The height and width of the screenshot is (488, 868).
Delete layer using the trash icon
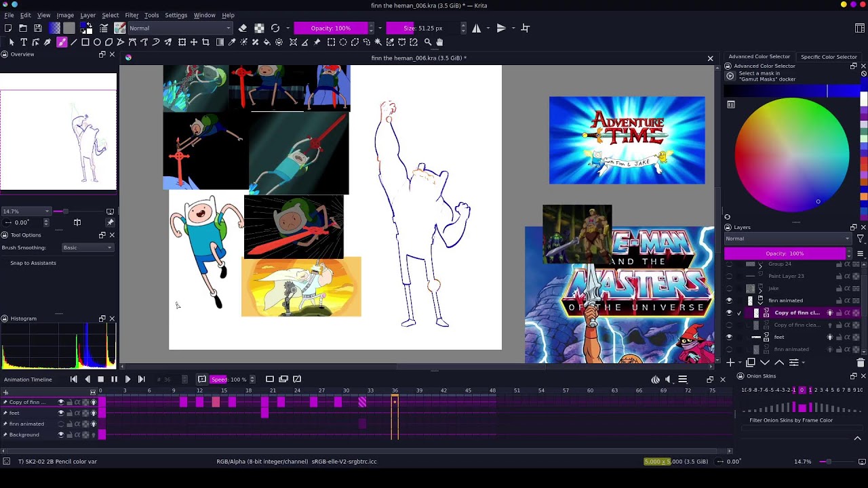tap(861, 363)
